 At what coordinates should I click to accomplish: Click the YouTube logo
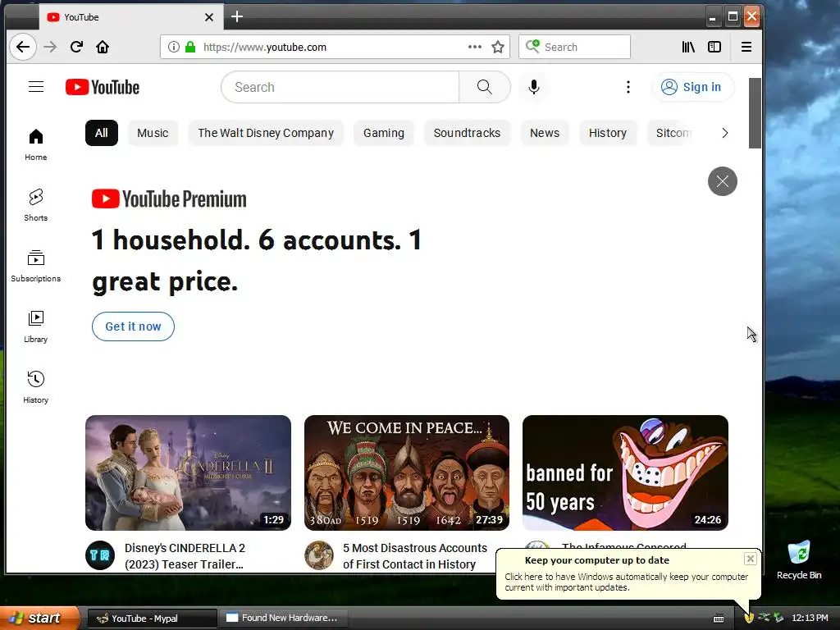tap(103, 87)
